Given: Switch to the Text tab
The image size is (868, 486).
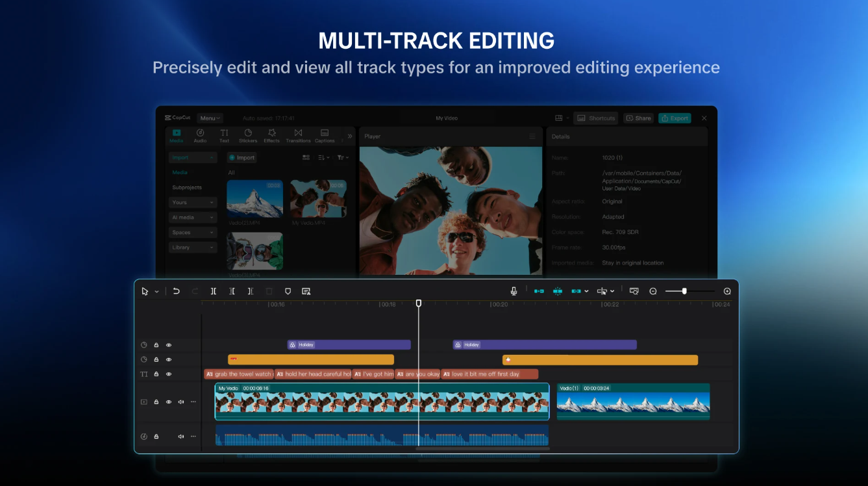Looking at the screenshot, I should pyautogui.click(x=224, y=135).
